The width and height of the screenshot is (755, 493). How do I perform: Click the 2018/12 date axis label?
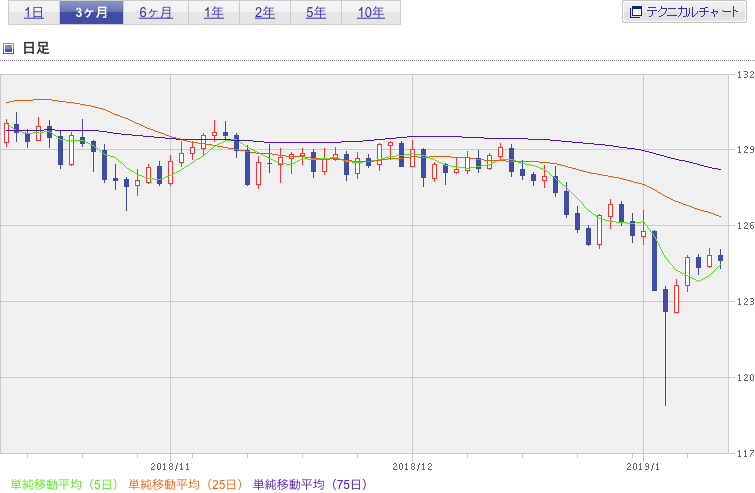coord(412,467)
